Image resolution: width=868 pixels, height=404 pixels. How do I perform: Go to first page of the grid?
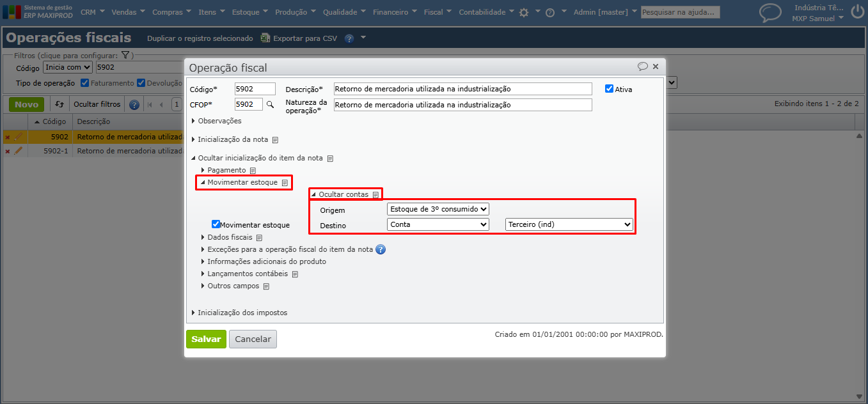pos(149,104)
